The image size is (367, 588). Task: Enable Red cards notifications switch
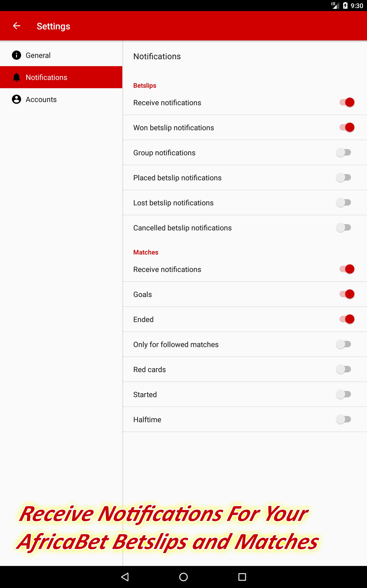pos(343,369)
